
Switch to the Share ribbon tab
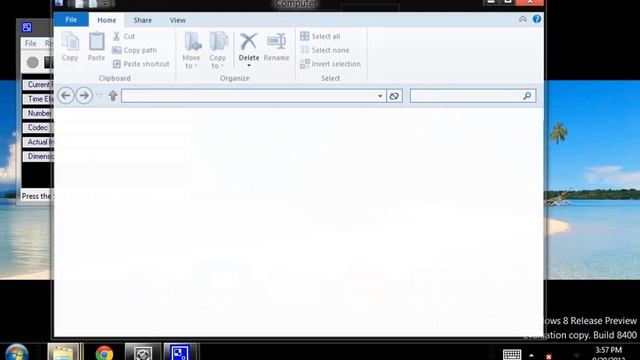pos(142,20)
